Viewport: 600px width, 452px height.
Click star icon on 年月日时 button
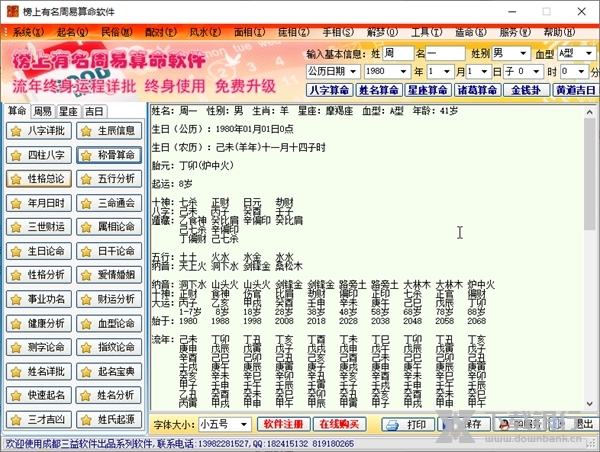pos(16,204)
